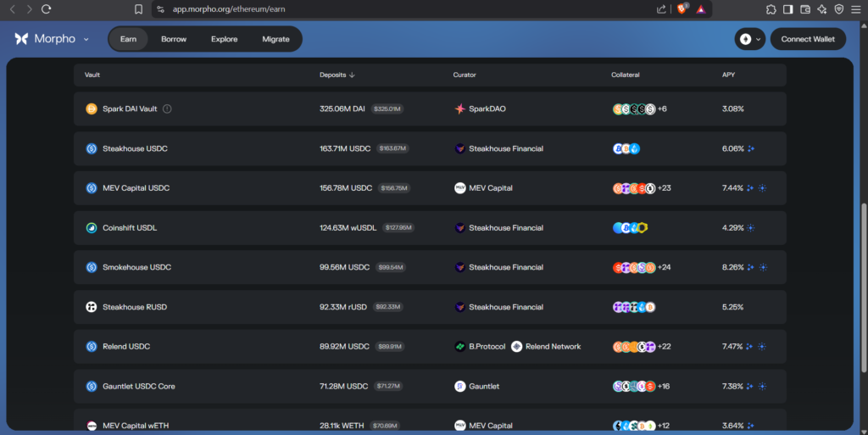Click the sun-shaped rewards icon next to 7.44%
868x435 pixels.
point(762,188)
